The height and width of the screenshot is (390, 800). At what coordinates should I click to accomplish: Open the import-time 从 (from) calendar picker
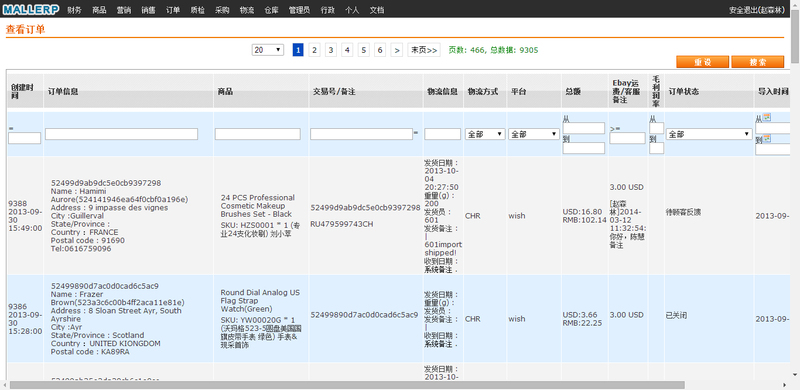[x=766, y=117]
